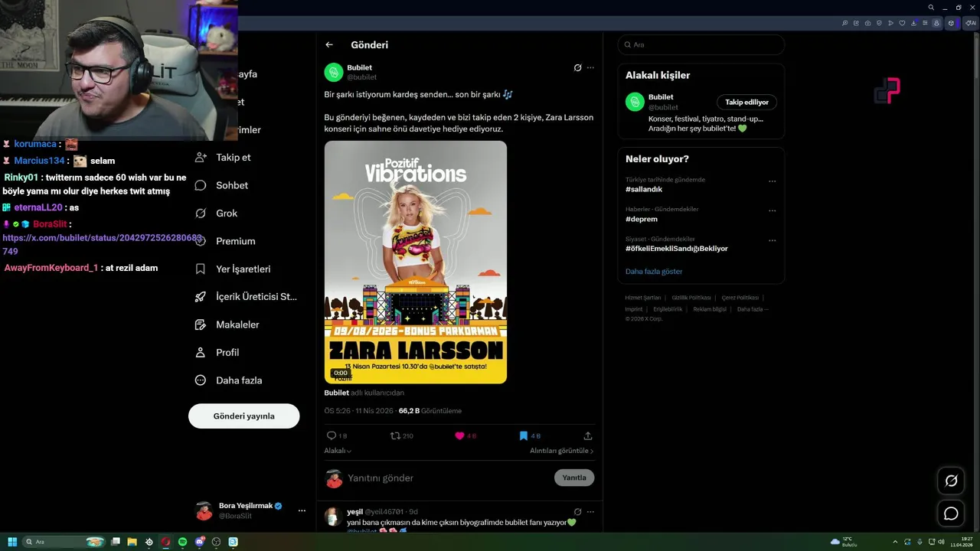Open the browser profile account icon

click(936, 23)
